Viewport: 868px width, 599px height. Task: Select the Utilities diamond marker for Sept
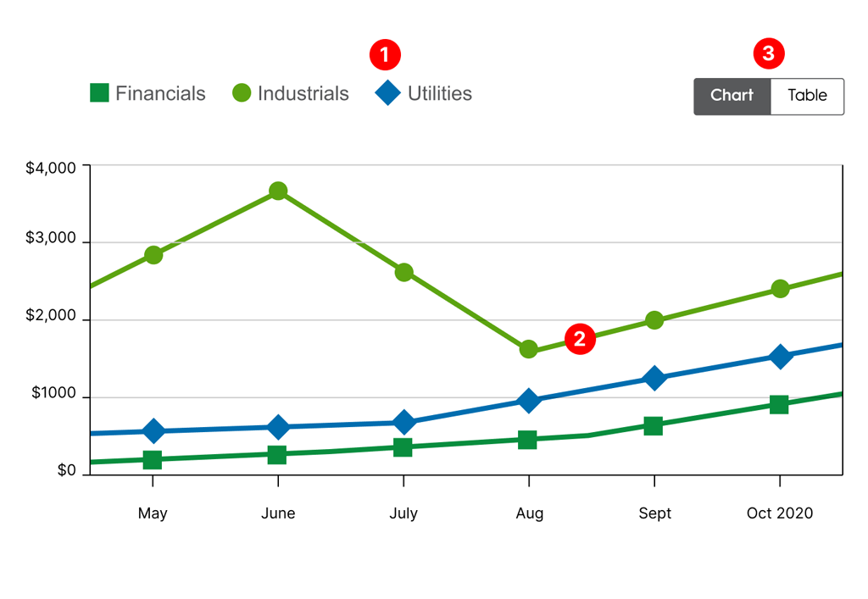pyautogui.click(x=654, y=378)
